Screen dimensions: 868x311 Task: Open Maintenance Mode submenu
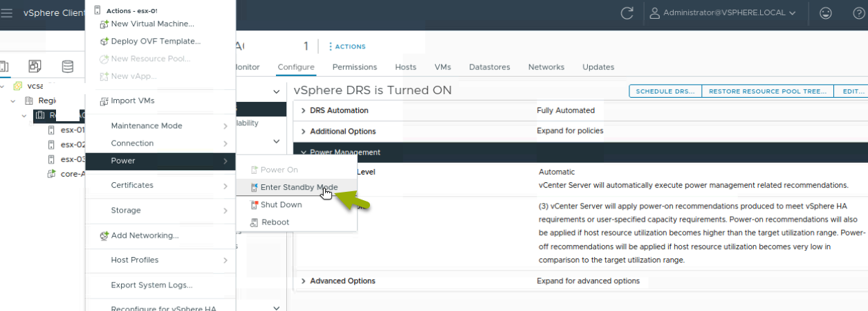tap(160, 126)
